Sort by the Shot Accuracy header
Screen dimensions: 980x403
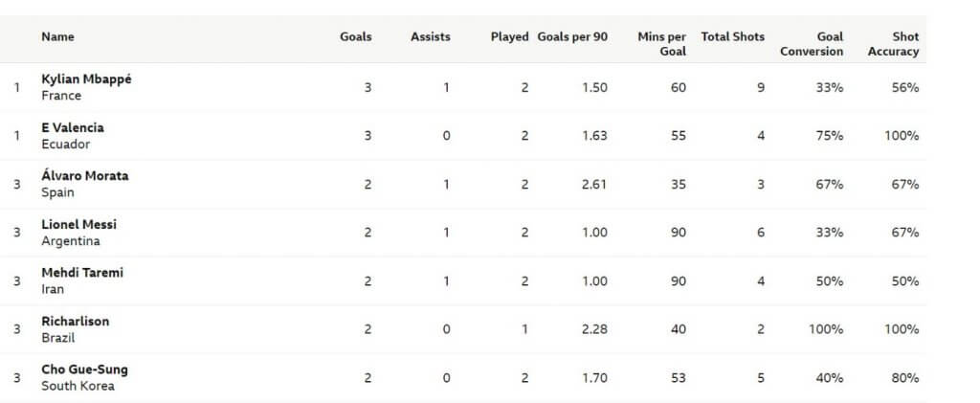coord(893,44)
